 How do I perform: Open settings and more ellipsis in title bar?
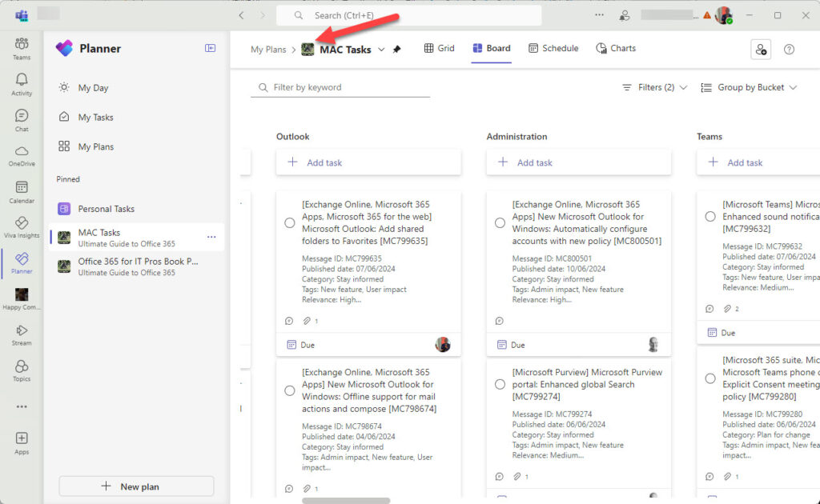(x=599, y=15)
